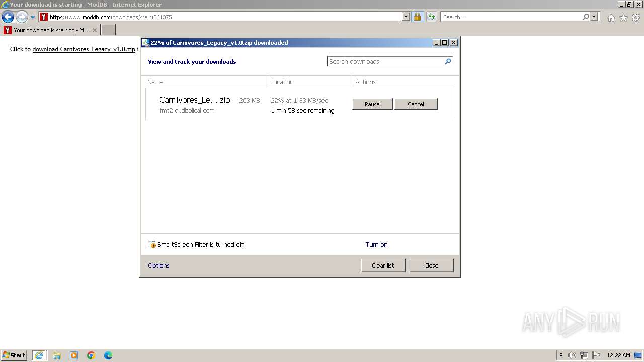Viewport: 644px width, 362px height.
Task: Open File Explorer folder taskbar icon
Action: click(x=57, y=355)
